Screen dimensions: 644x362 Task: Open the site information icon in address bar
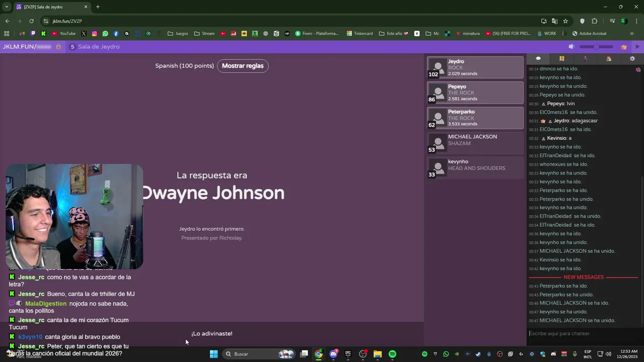pyautogui.click(x=46, y=21)
